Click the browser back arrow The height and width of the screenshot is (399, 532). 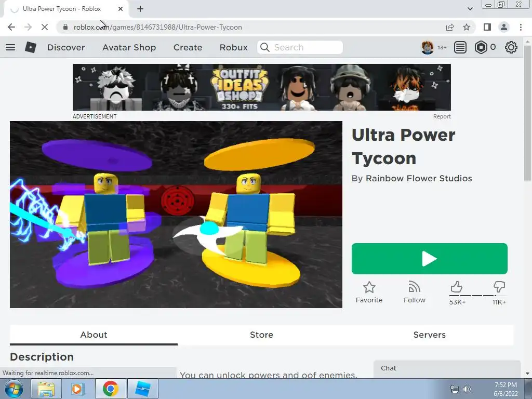pyautogui.click(x=11, y=27)
